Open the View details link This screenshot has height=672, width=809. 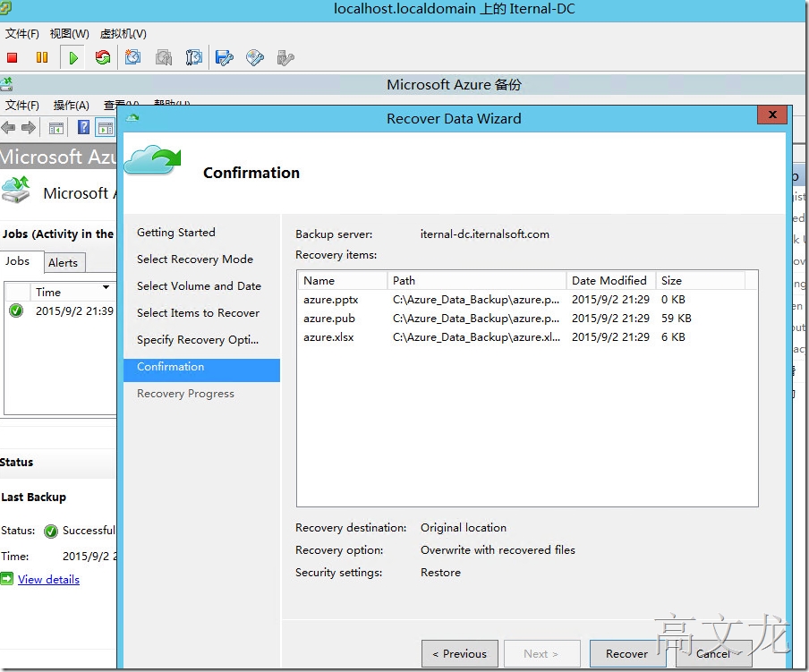tap(48, 579)
